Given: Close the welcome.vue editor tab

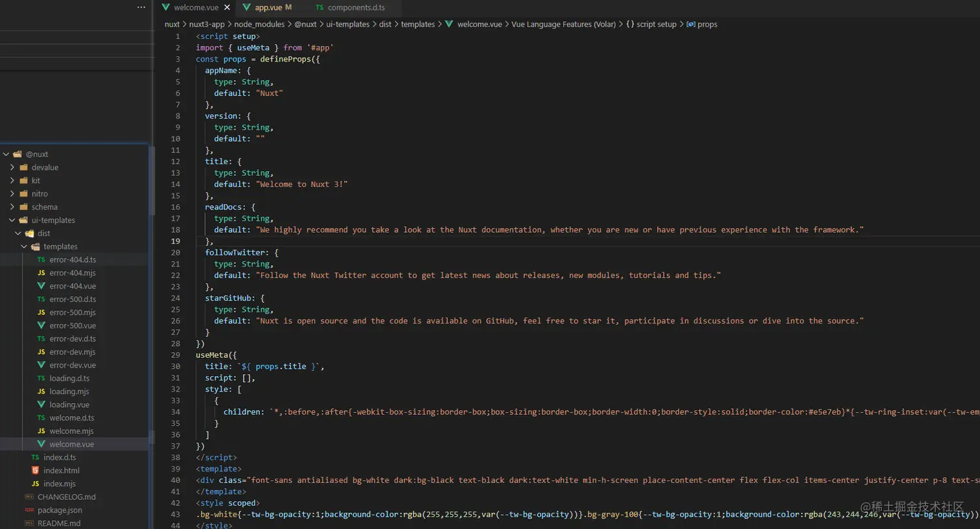Looking at the screenshot, I should (227, 8).
